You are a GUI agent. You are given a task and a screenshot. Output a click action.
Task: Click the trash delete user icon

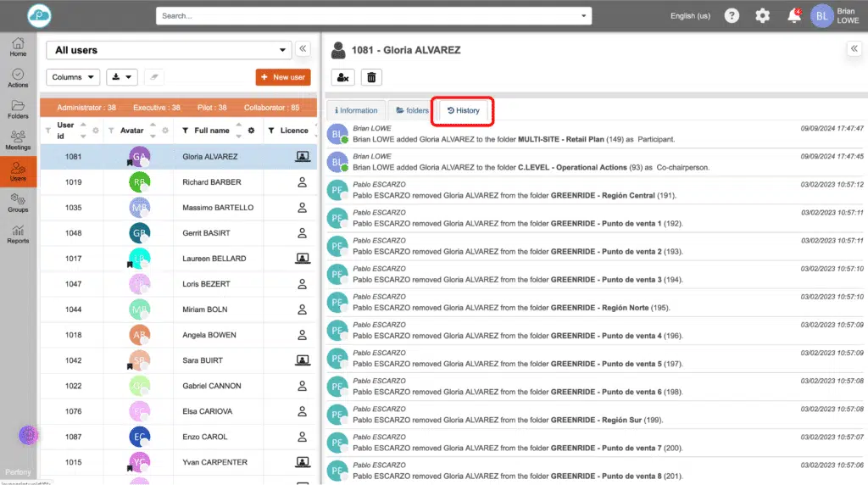click(370, 77)
